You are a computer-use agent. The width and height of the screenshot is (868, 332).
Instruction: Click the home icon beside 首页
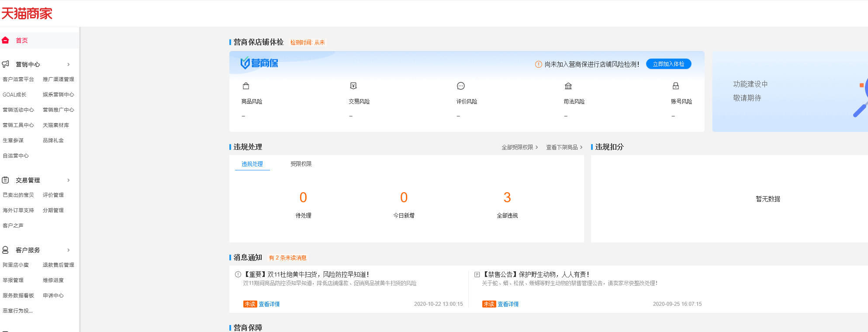coord(5,40)
